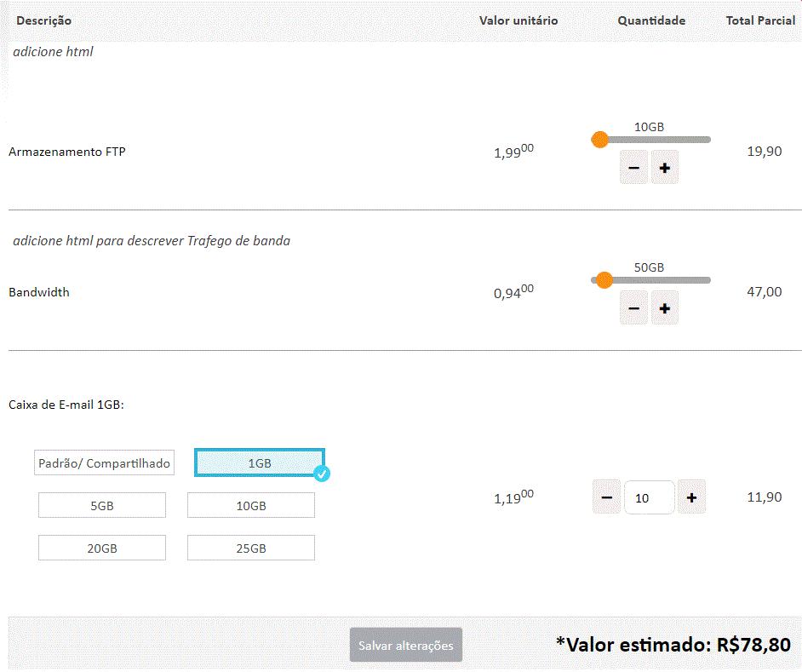Click the Total Parcial column header
The width and height of the screenshot is (802, 672).
point(760,20)
